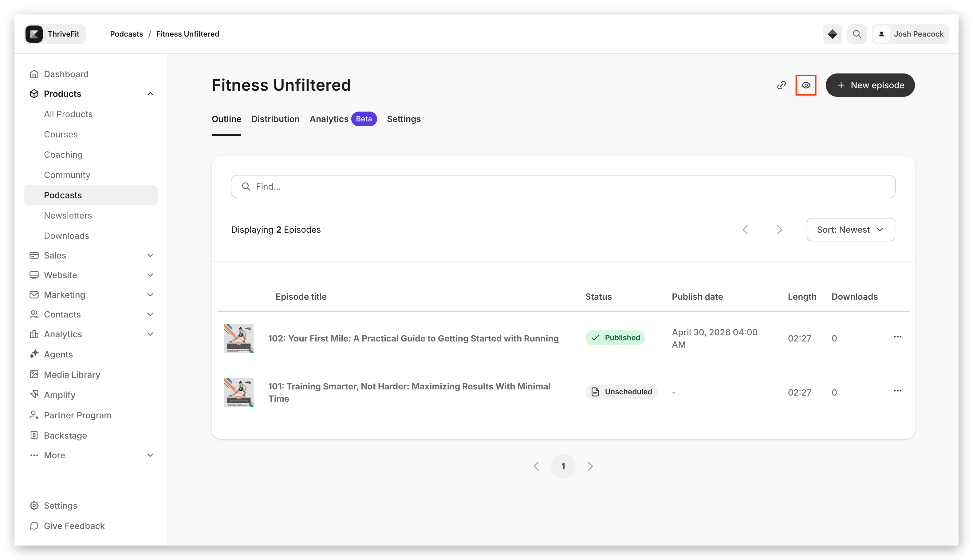The width and height of the screenshot is (973, 560).
Task: Click the Find episodes search field
Action: (563, 187)
